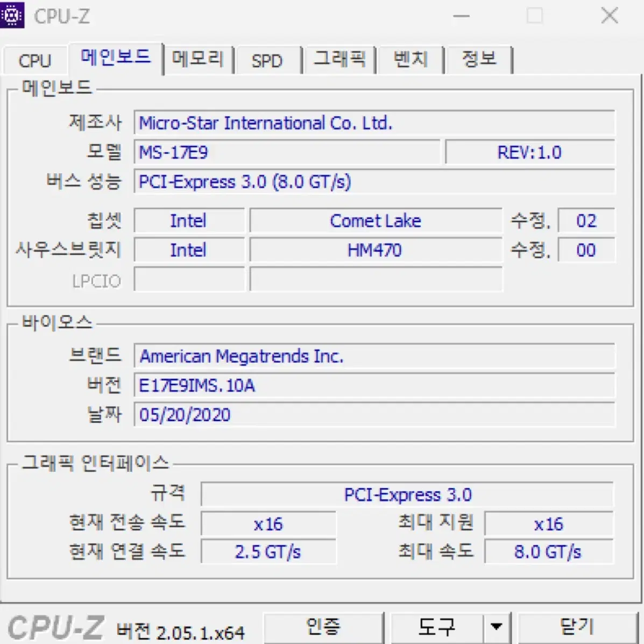The height and width of the screenshot is (644, 644).
Task: Click the chipset revision value 02
Action: 586,221
